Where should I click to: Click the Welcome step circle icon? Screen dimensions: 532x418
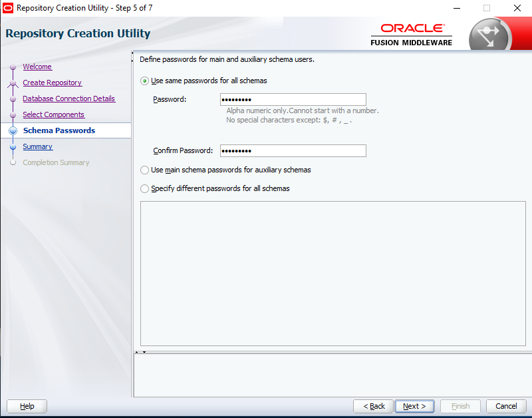click(13, 67)
